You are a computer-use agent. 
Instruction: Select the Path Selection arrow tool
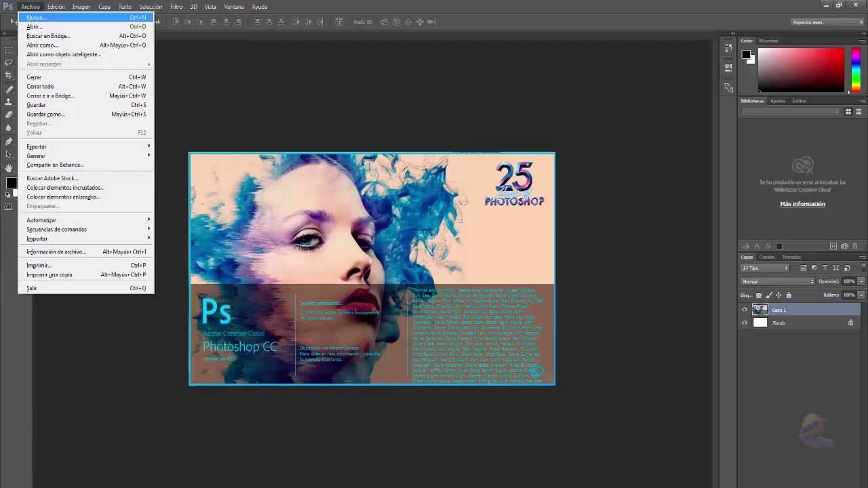pos(9,155)
